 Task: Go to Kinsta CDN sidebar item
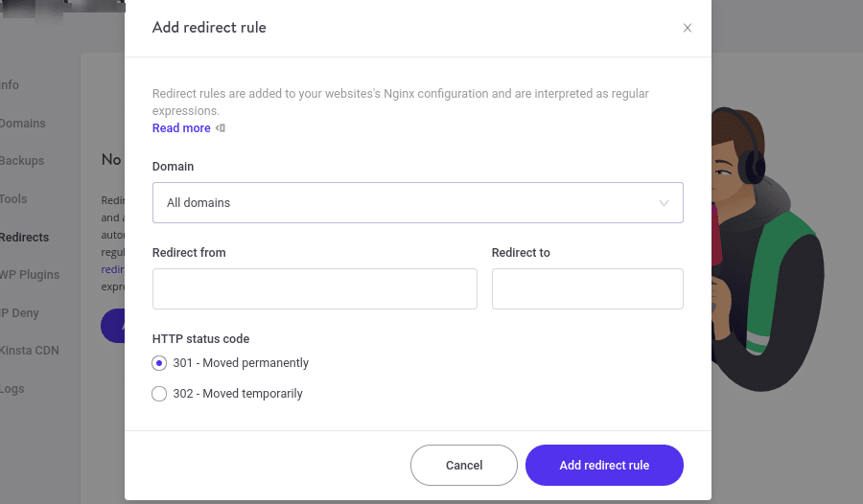coord(30,351)
